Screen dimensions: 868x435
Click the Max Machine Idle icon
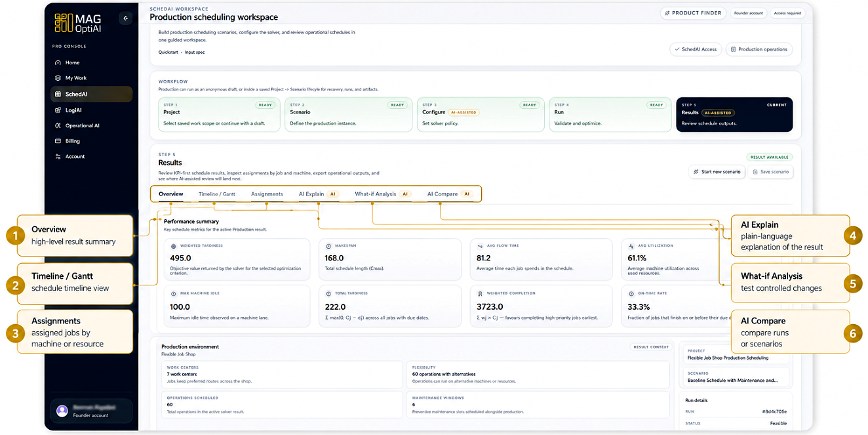click(174, 294)
